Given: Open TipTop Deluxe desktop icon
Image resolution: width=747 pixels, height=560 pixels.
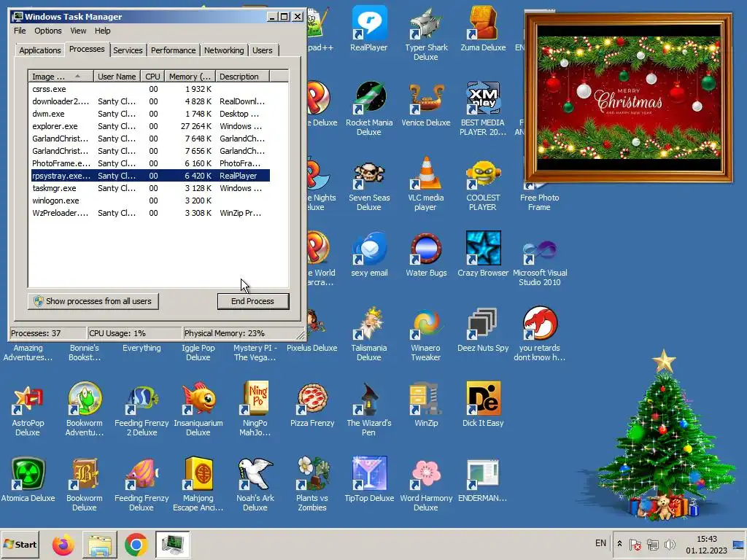Looking at the screenshot, I should [369, 480].
